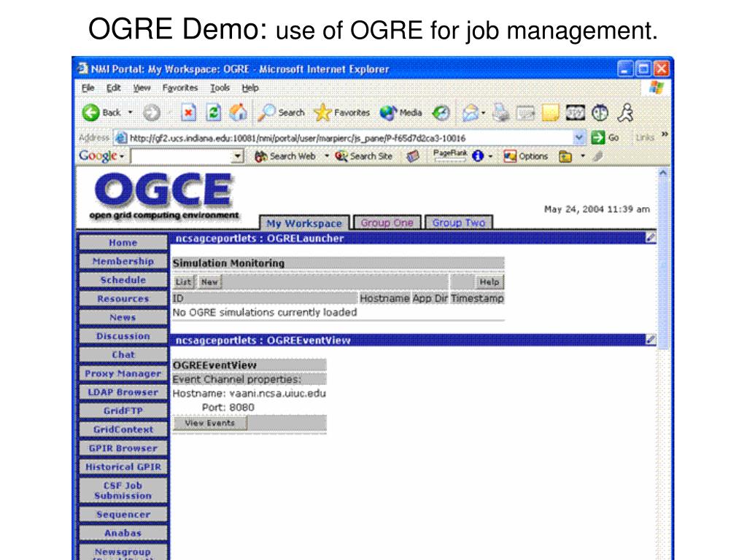Open the Media globe toolbar button

tap(400, 113)
